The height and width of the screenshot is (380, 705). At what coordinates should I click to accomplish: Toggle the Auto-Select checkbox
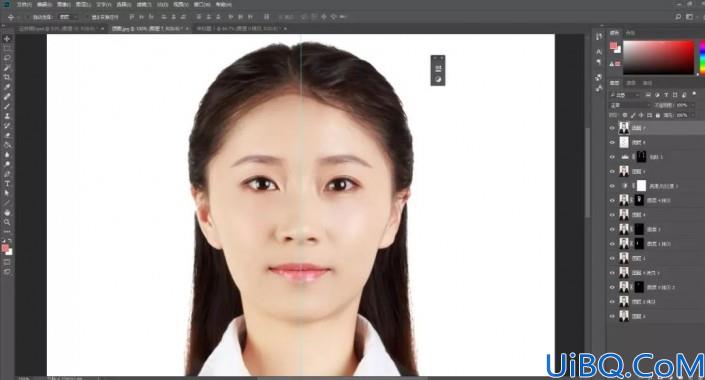coord(28,17)
